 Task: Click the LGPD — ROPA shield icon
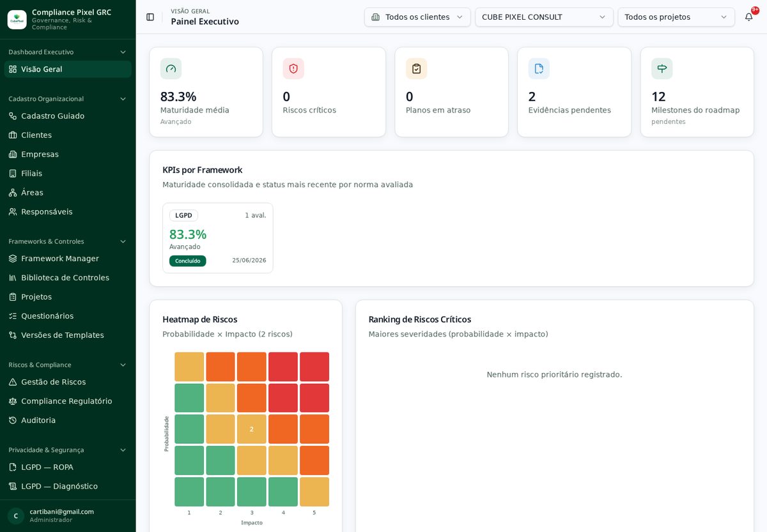click(13, 467)
